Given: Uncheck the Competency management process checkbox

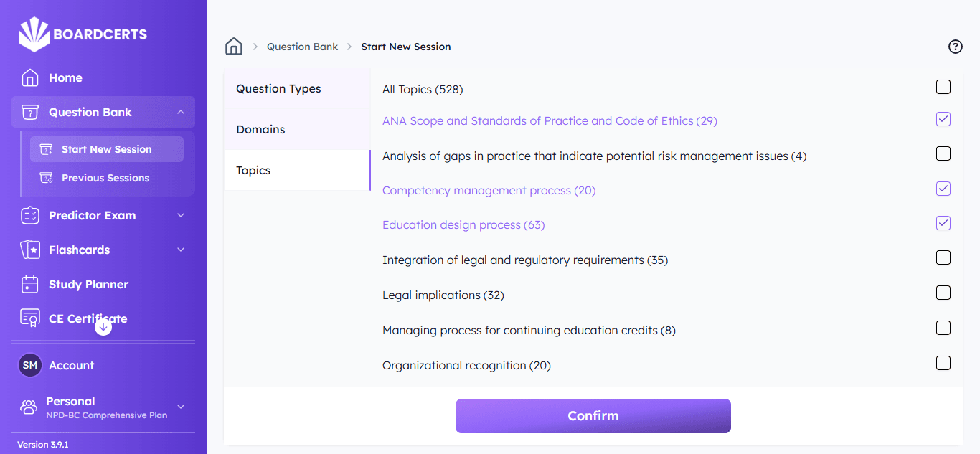Looking at the screenshot, I should click(x=943, y=189).
